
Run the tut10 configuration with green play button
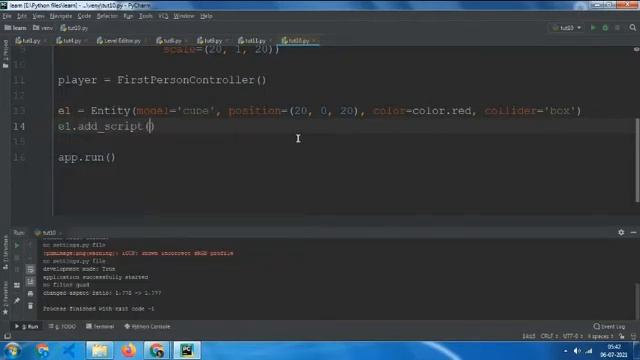point(593,28)
